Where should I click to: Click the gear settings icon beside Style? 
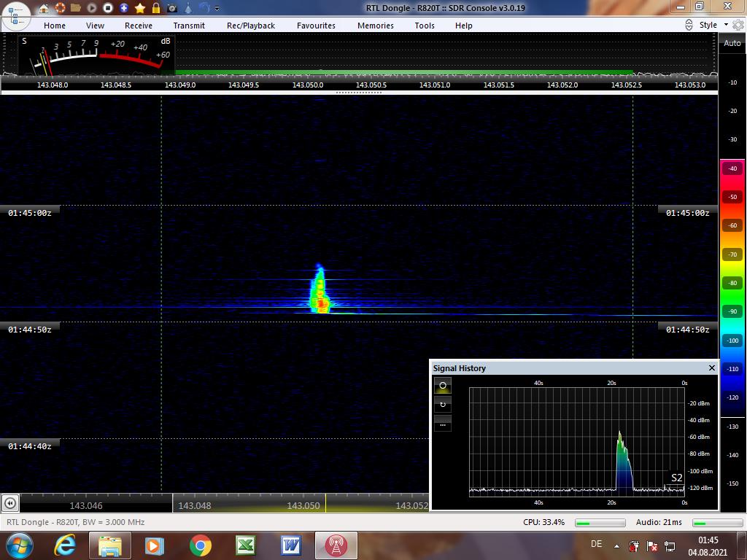738,25
